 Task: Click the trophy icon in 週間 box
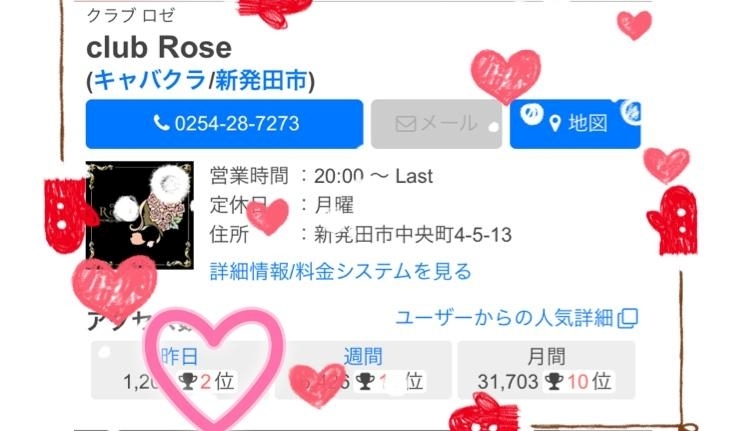click(x=365, y=382)
